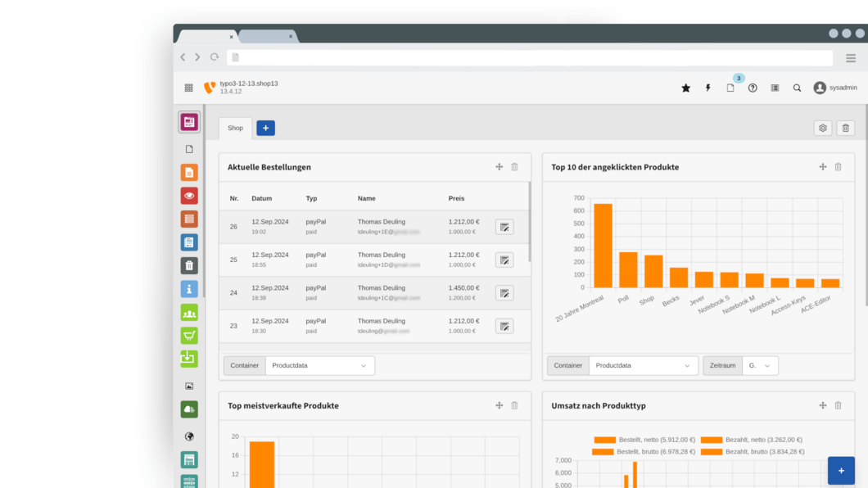Open Productdata container dropdown in Top 10 widget
Viewport: 868px width, 488px height.
click(642, 365)
